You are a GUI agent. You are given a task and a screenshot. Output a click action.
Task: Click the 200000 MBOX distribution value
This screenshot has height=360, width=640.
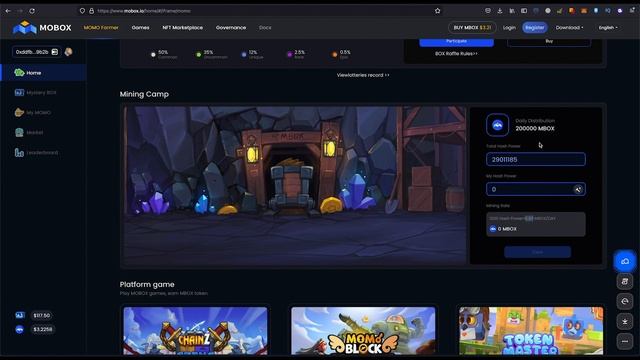point(535,129)
